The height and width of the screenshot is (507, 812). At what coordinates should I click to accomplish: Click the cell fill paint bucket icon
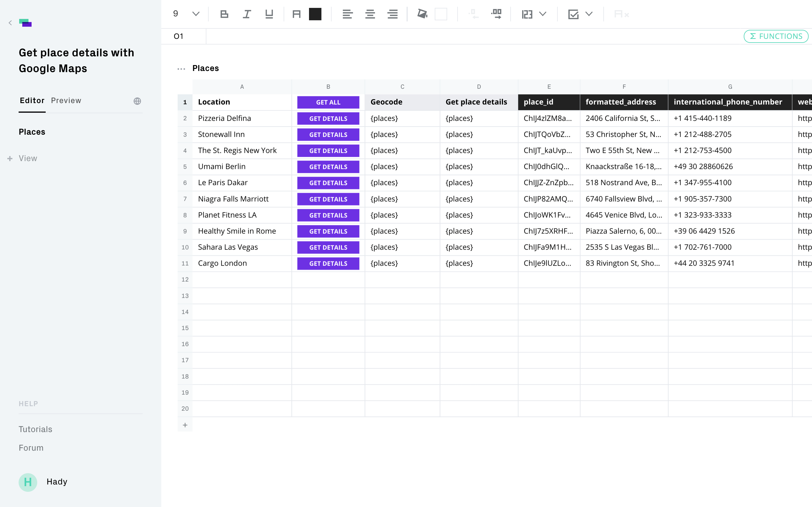pyautogui.click(x=422, y=14)
